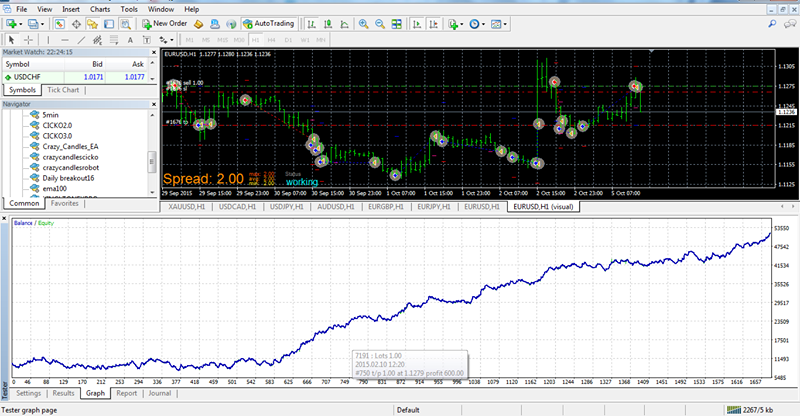The width and height of the screenshot is (800, 416).
Task: Select Crazy_Candles_EA in the Navigator
Action: click(70, 146)
